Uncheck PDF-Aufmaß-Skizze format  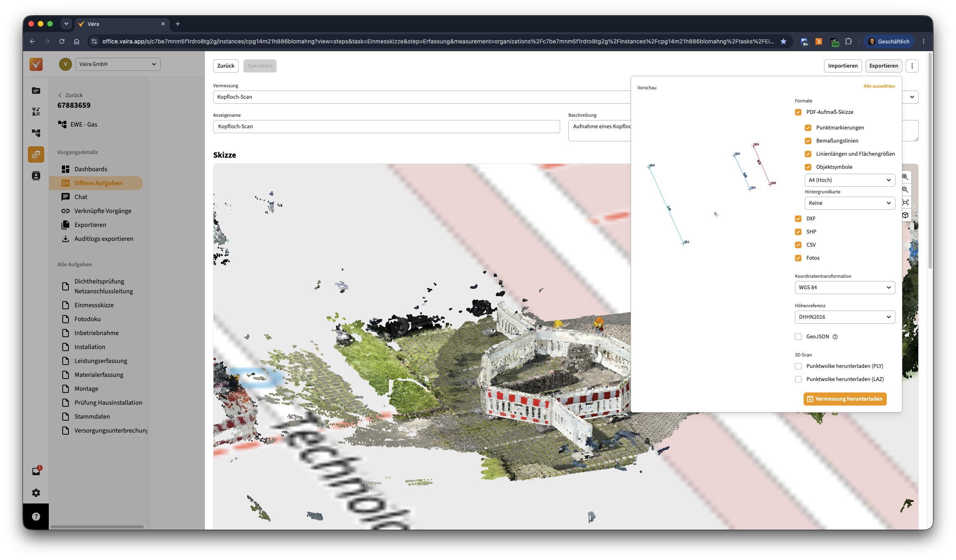tap(798, 112)
